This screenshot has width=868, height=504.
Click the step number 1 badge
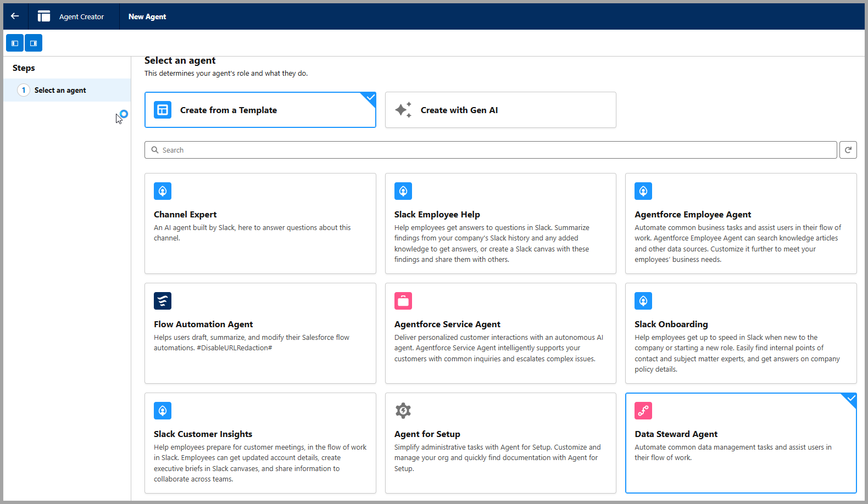click(24, 90)
